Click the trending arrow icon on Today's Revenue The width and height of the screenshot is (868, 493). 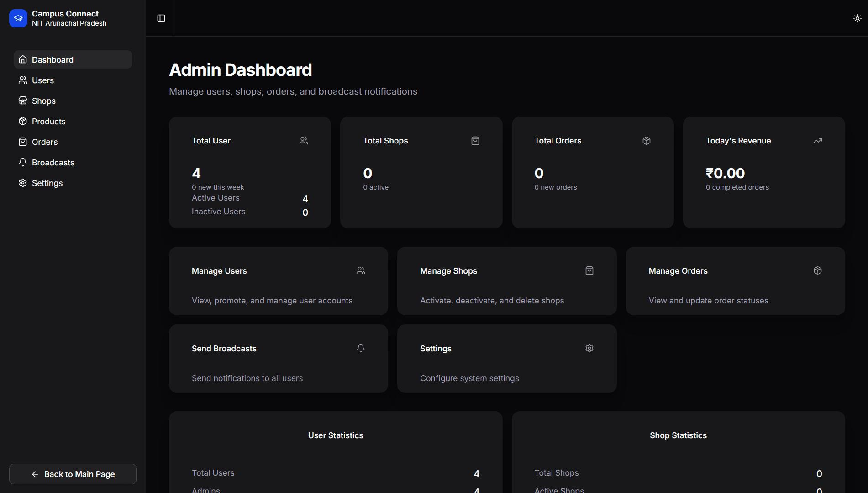[x=817, y=141]
